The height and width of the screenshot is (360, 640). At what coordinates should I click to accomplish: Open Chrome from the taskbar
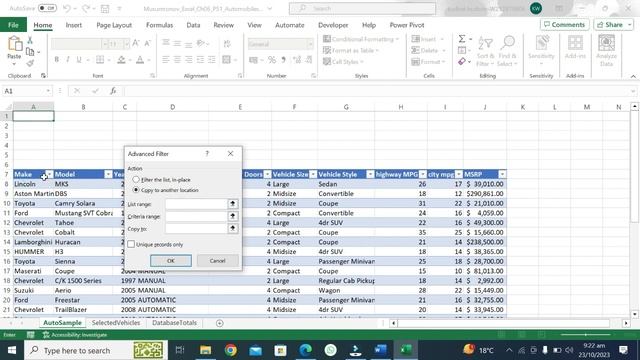[231, 350]
